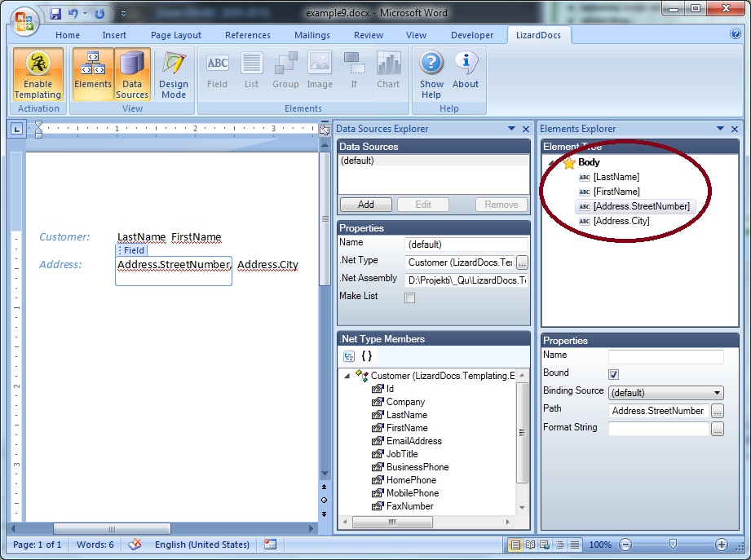Switch to the Insert ribbon tab
The width and height of the screenshot is (751, 560).
pos(114,35)
